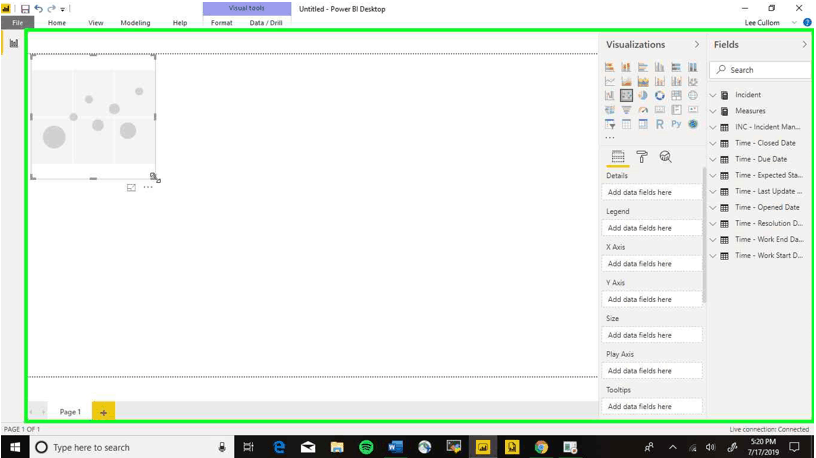Open the File menu
This screenshot has height=458, width=816.
coord(18,22)
